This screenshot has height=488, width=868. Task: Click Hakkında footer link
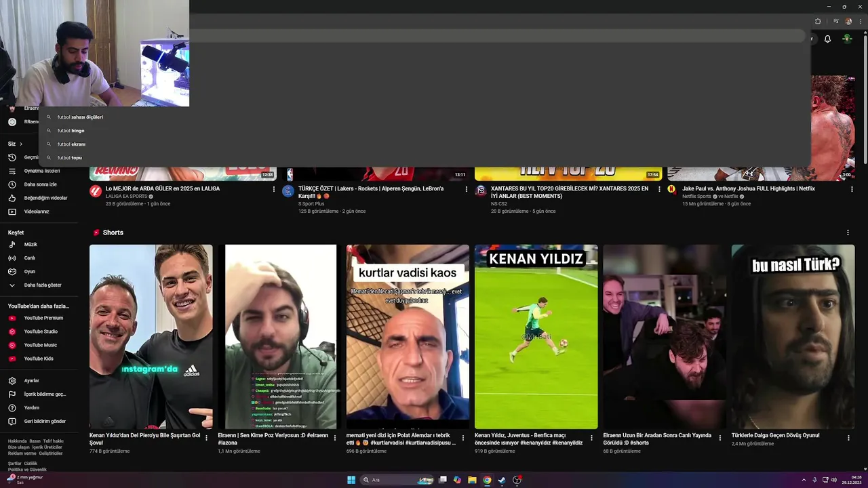[17, 441]
